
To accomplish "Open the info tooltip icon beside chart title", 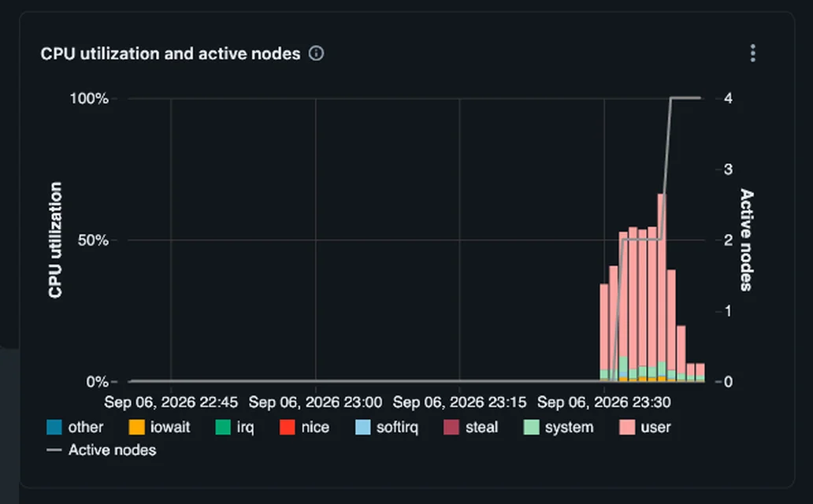I will coord(316,54).
